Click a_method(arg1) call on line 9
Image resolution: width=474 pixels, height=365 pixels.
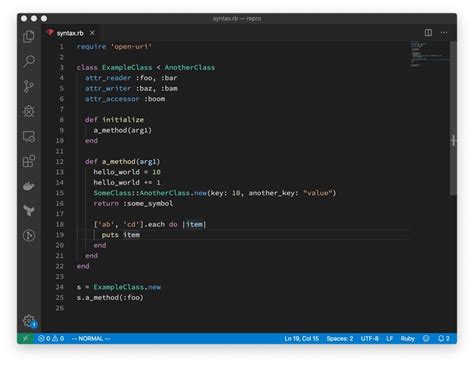tap(123, 130)
